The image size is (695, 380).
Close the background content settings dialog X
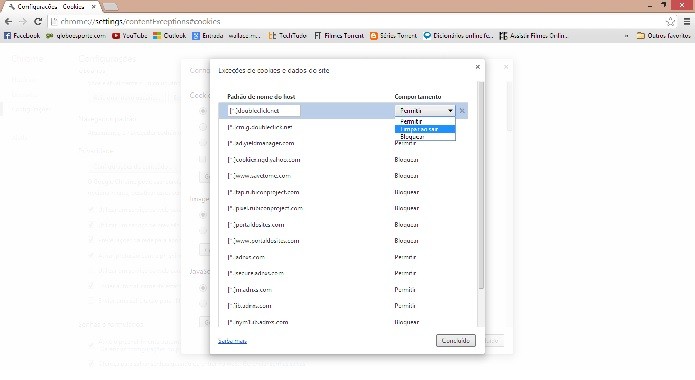(506, 67)
